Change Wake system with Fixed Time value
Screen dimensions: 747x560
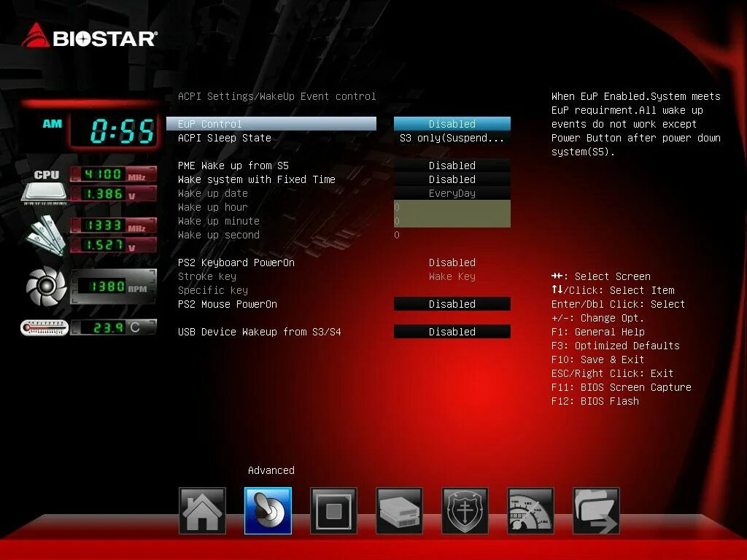452,179
